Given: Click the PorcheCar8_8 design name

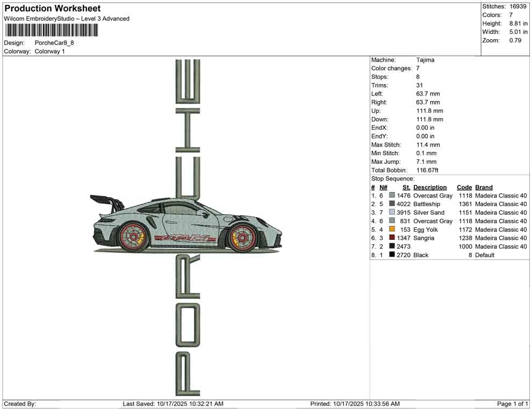Looking at the screenshot, I should (54, 42).
